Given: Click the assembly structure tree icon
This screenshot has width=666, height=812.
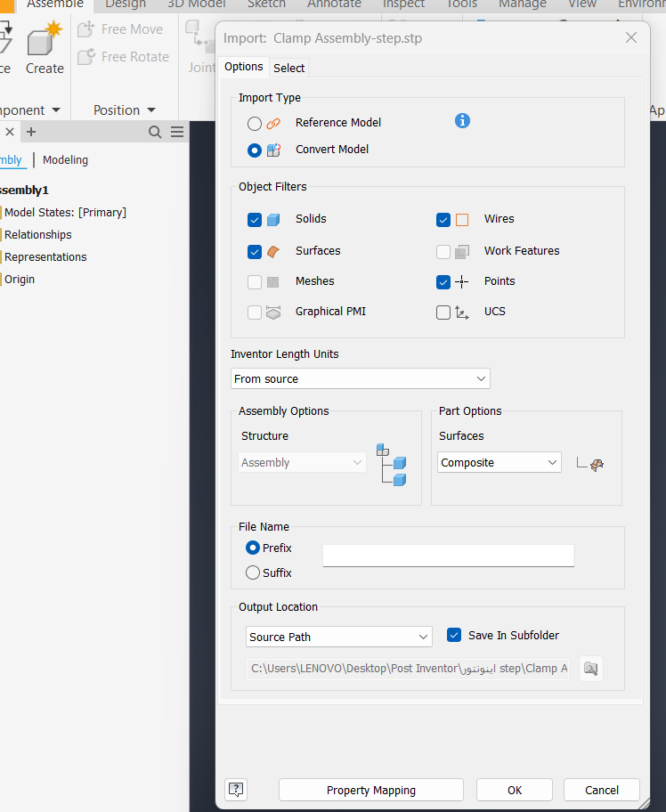Looking at the screenshot, I should tap(392, 465).
